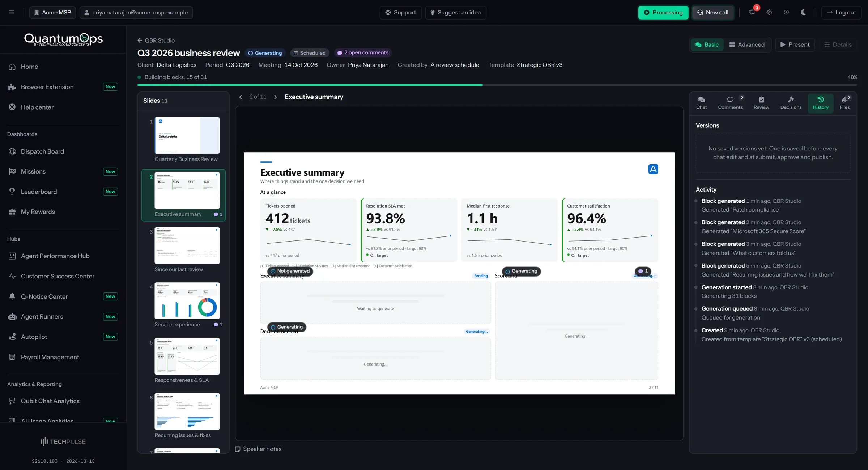The height and width of the screenshot is (470, 868).
Task: Open Agent Runners in sidebar
Action: click(63, 316)
